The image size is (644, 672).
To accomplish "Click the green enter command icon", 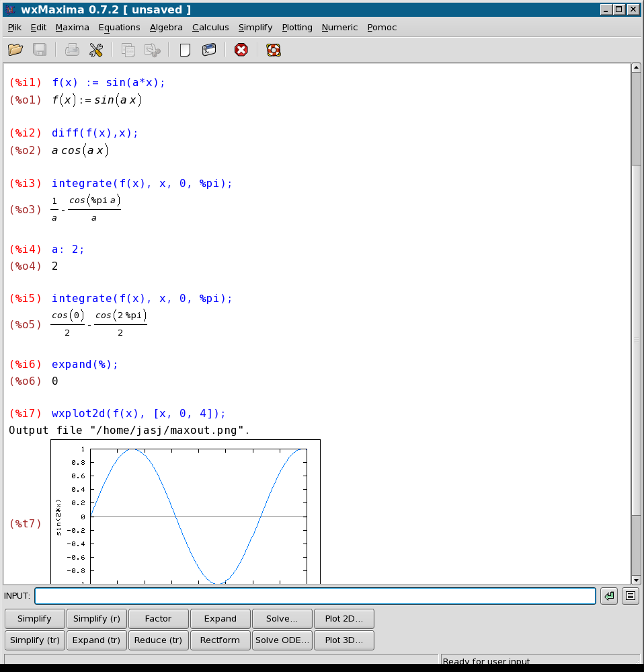I will click(609, 596).
